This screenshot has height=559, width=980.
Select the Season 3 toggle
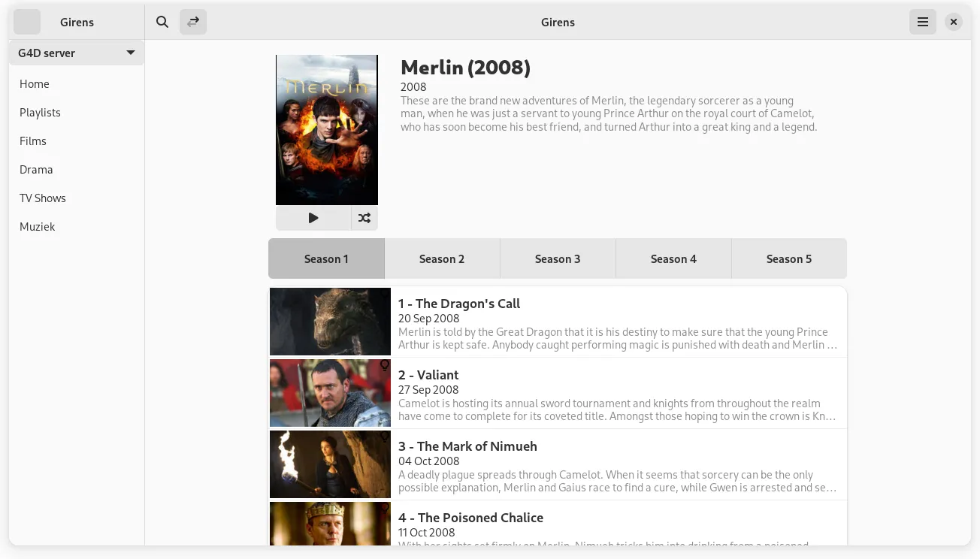[x=558, y=258]
